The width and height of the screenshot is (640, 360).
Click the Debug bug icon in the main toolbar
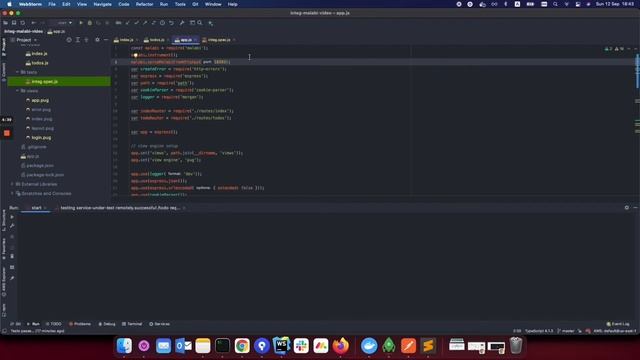(x=90, y=23)
